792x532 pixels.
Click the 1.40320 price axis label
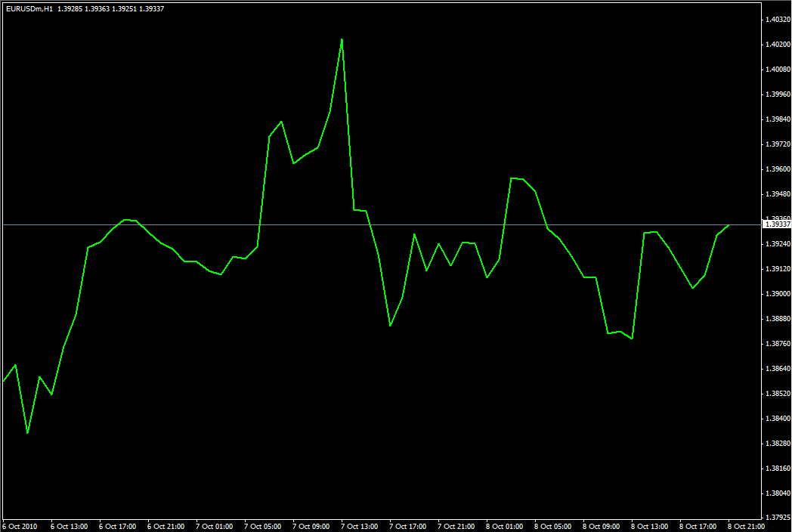(778, 19)
